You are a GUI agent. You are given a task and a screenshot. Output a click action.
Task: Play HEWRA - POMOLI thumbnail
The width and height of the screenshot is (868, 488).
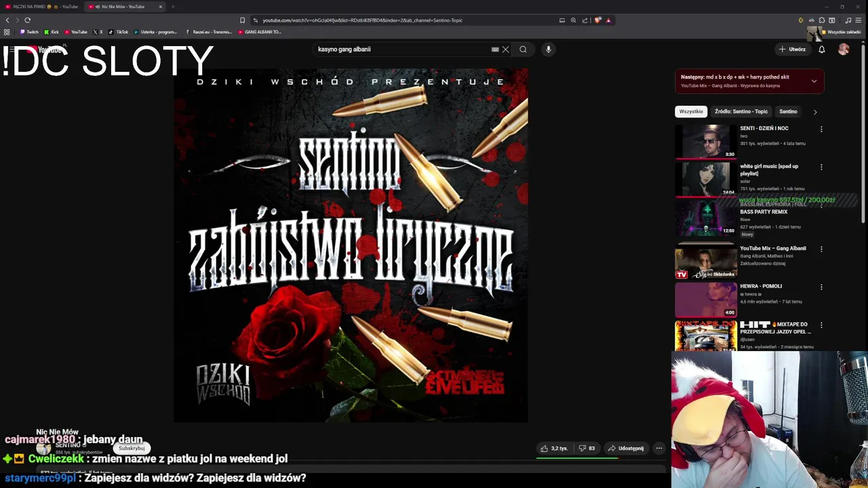(705, 300)
